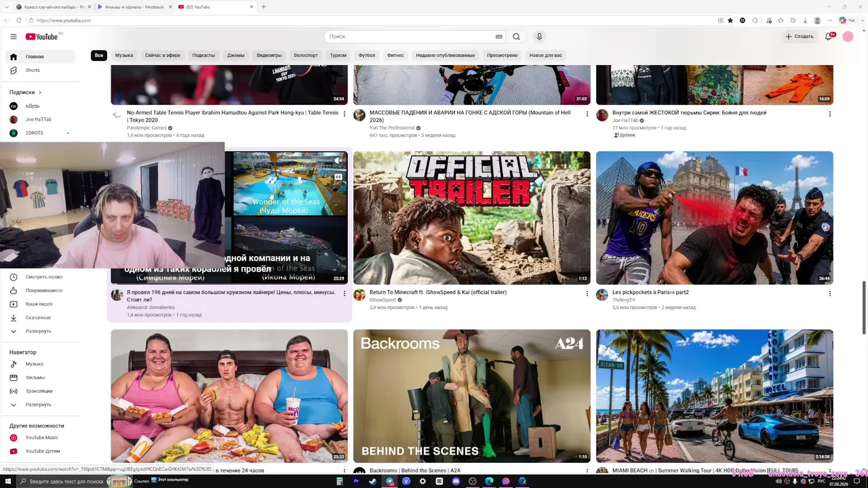
Task: Toggle subtitles on the cruise ship preview
Action: coord(338,177)
